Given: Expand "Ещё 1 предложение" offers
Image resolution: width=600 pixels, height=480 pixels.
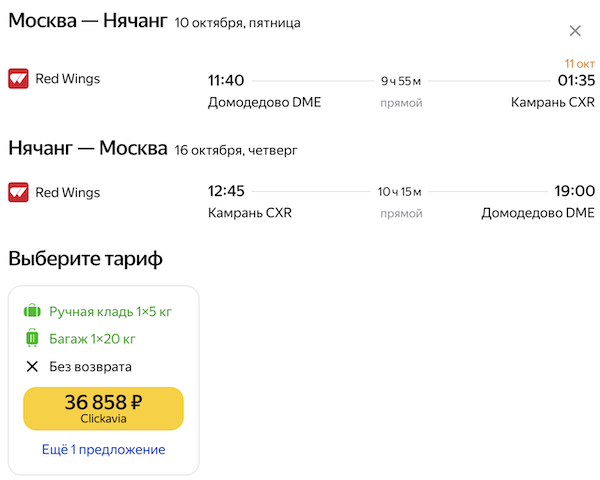Looking at the screenshot, I should [x=103, y=450].
